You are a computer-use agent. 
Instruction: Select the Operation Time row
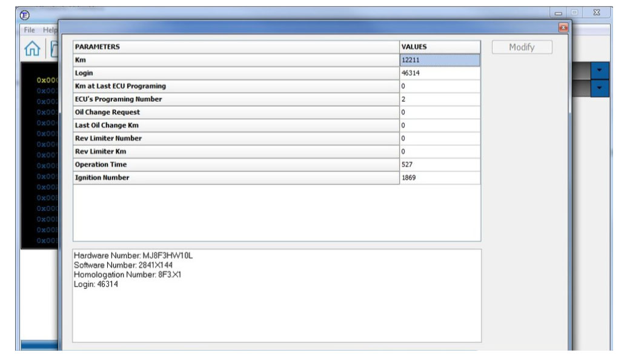tap(236, 165)
